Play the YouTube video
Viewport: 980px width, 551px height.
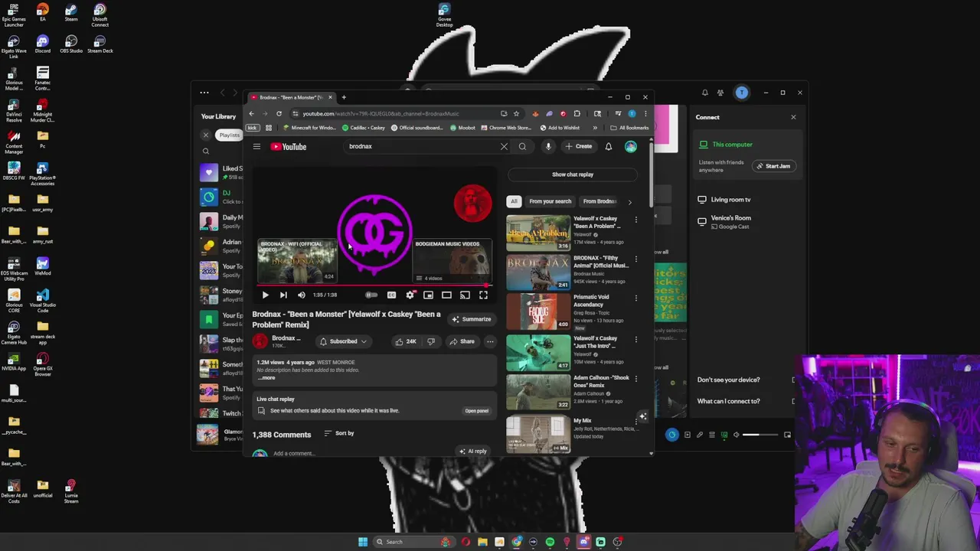coord(265,295)
